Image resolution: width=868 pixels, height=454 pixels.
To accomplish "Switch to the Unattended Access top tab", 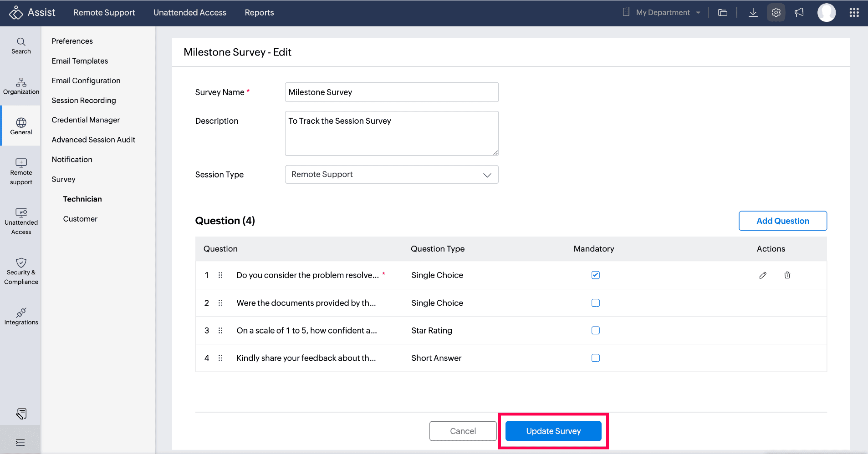I will pyautogui.click(x=189, y=13).
